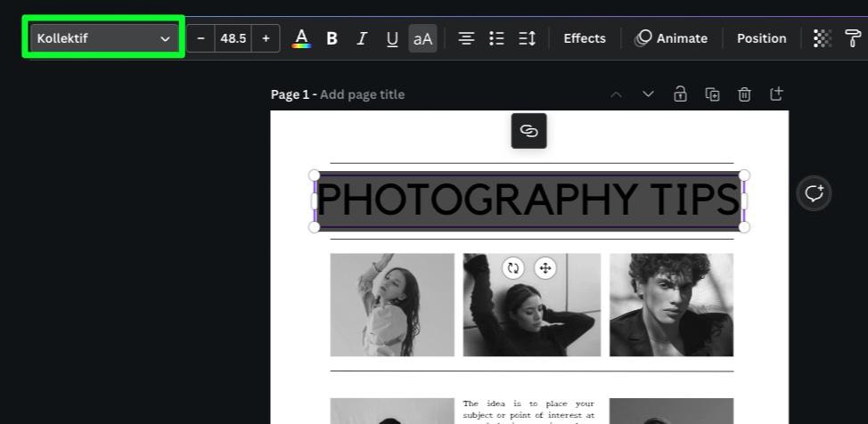Image resolution: width=868 pixels, height=424 pixels.
Task: Decrease font size with minus button
Action: [201, 38]
